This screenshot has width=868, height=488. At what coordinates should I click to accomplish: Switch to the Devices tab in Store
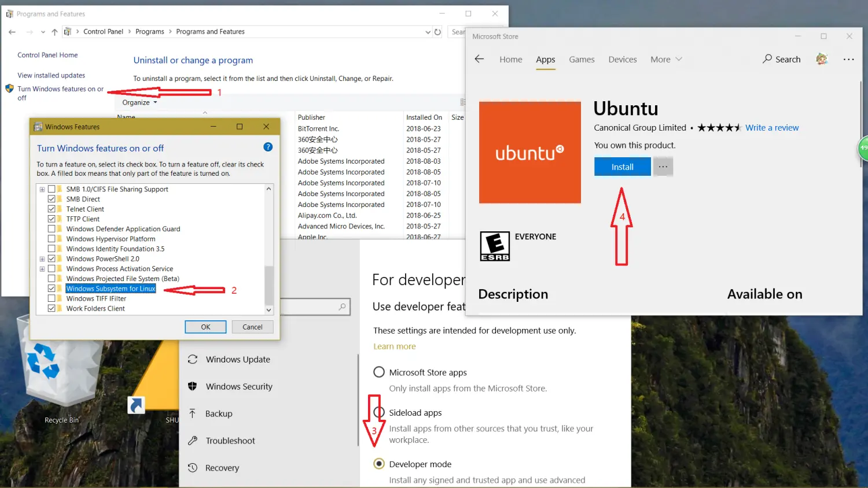(x=623, y=59)
